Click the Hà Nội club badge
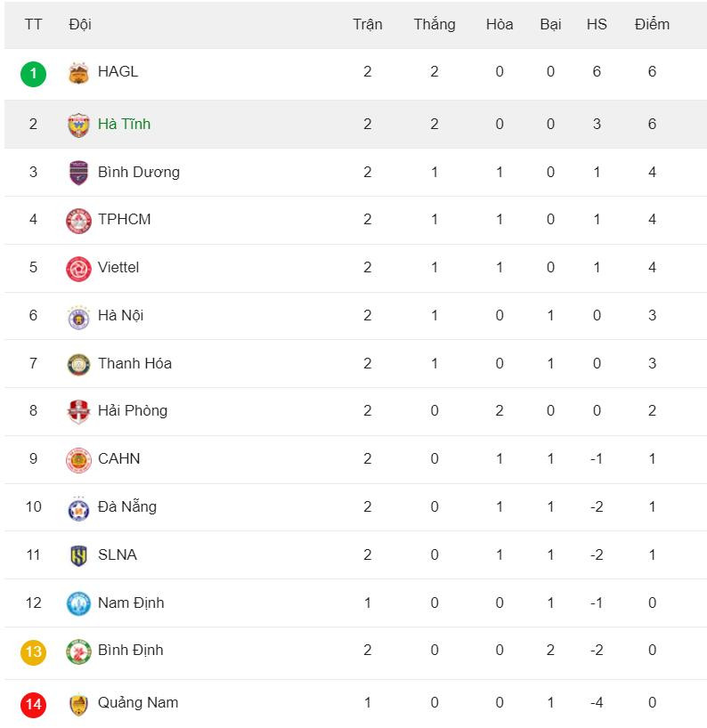The image size is (707, 728). 79,317
